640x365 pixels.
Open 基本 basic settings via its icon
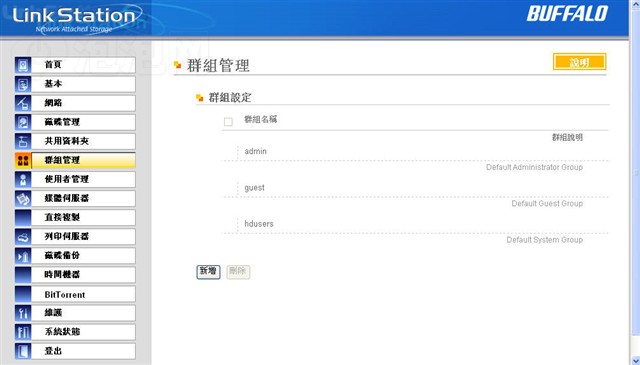click(x=23, y=84)
